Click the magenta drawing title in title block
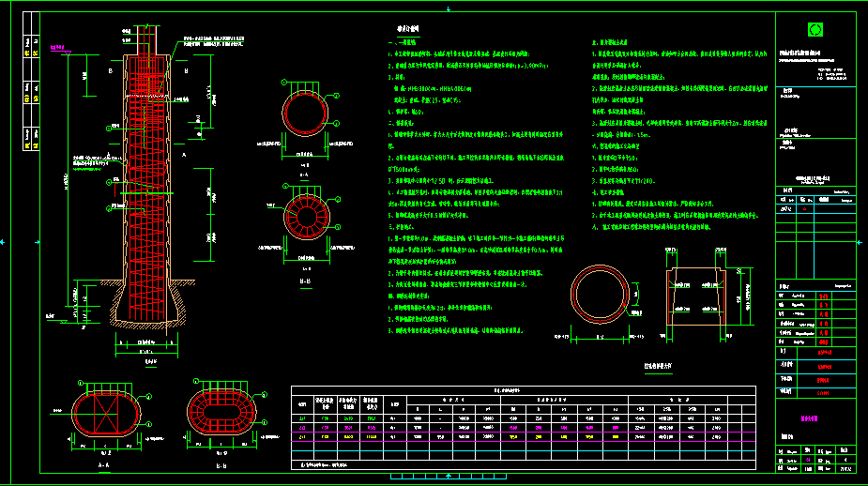868x486 pixels. pyautogui.click(x=809, y=418)
